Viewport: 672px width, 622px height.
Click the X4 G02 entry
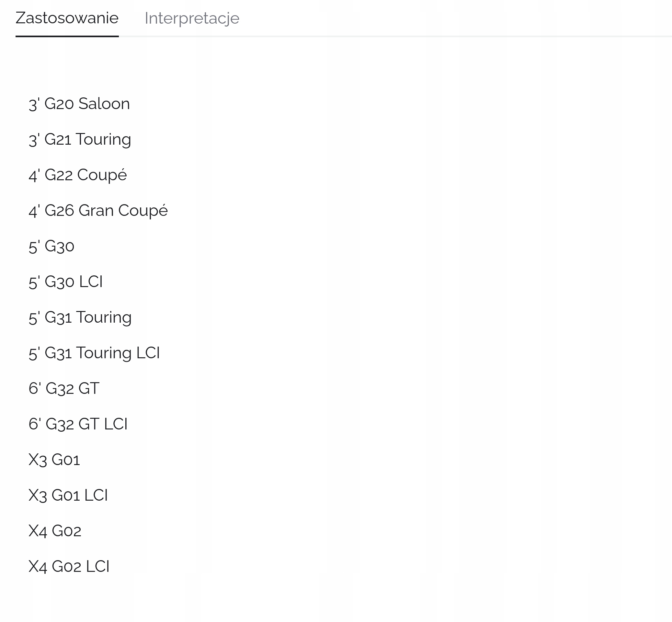55,531
